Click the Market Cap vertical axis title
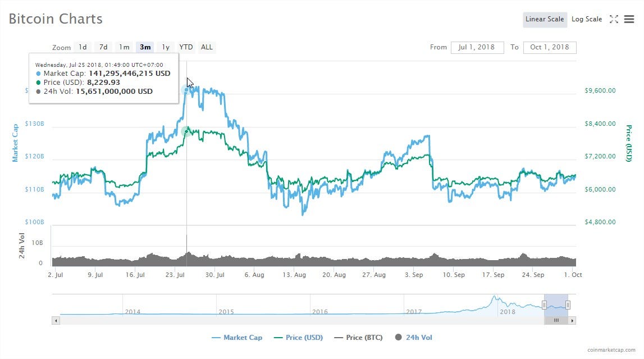This screenshot has height=359, width=644. coord(15,143)
